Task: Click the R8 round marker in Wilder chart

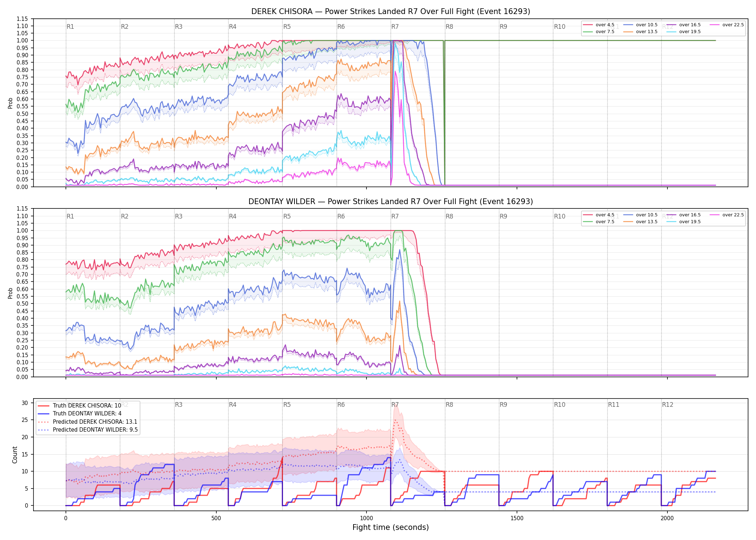Action: 449,216
